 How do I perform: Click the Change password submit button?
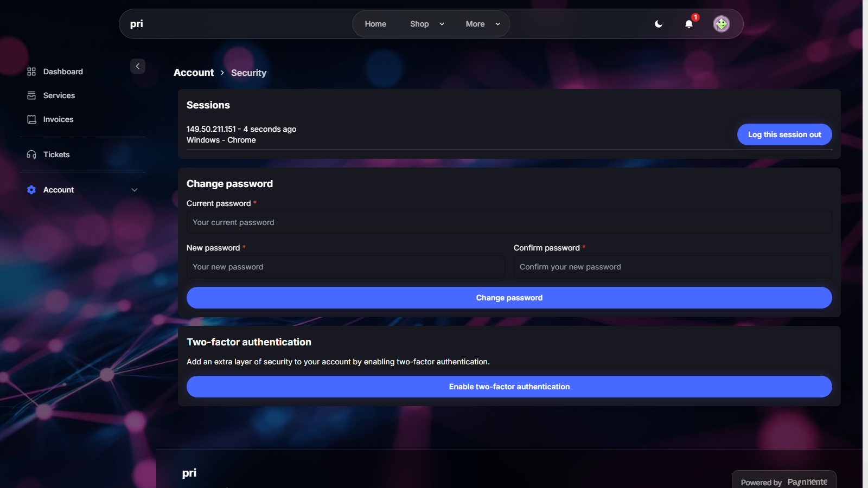click(x=509, y=298)
